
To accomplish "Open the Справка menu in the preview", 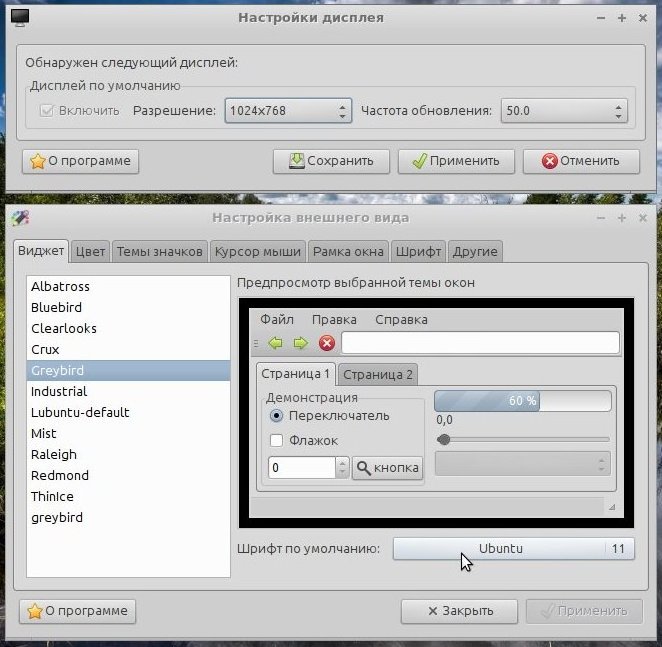I will coord(401,320).
